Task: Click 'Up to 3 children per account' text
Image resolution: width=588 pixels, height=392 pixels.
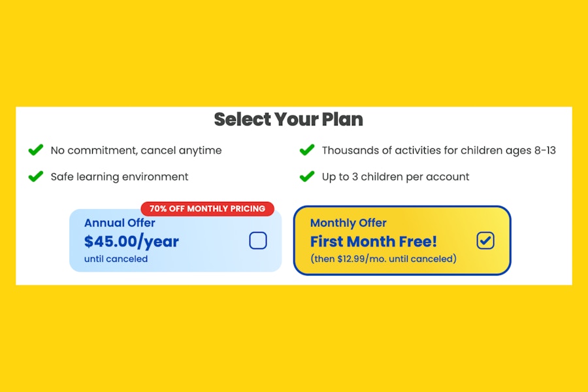Action: tap(395, 176)
